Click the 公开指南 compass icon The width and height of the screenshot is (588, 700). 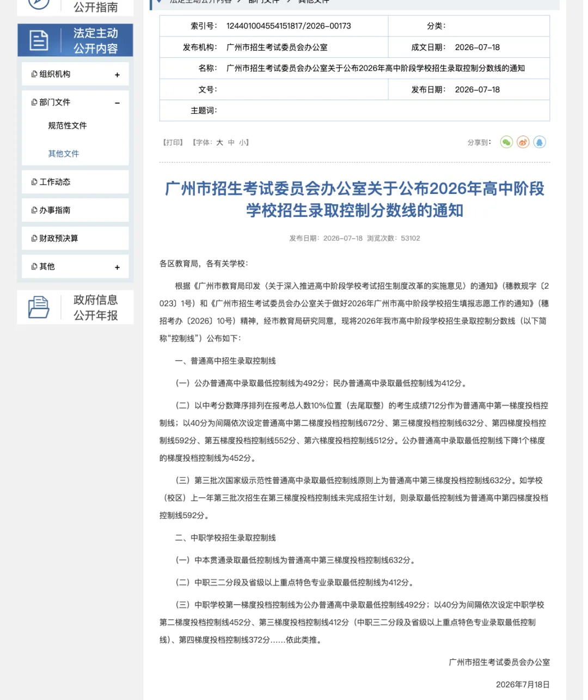pyautogui.click(x=38, y=3)
